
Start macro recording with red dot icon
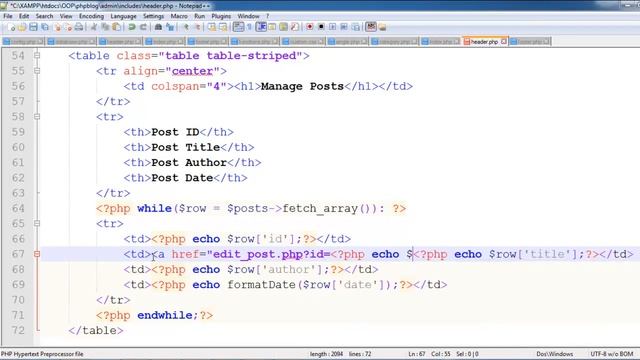[310, 27]
